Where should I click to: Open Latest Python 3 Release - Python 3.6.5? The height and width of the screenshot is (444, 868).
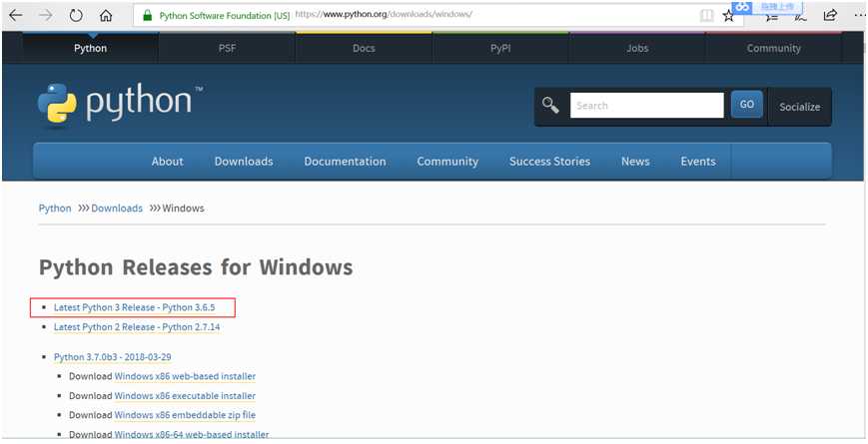tap(134, 307)
